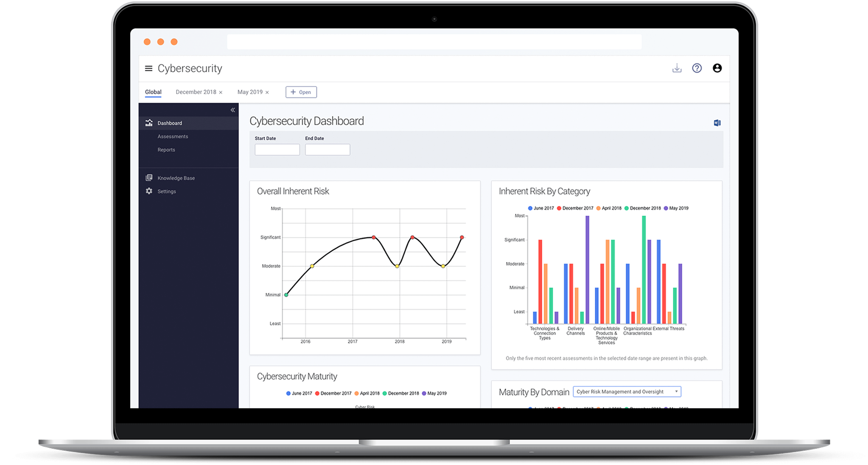Open the hamburger navigation menu
Screen dimensions: 868x465
tap(148, 68)
